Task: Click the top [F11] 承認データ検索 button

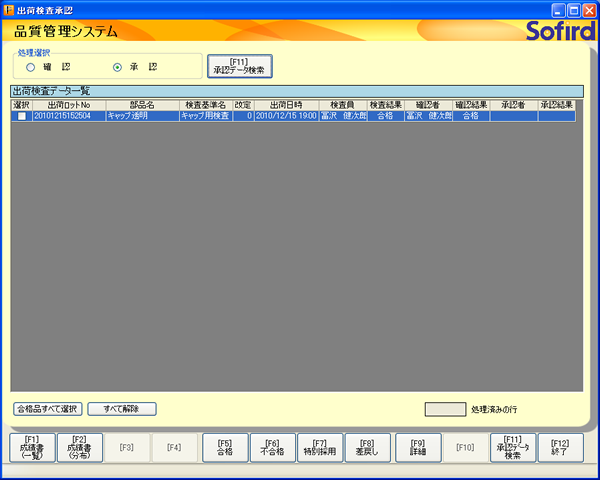Action: 239,66
